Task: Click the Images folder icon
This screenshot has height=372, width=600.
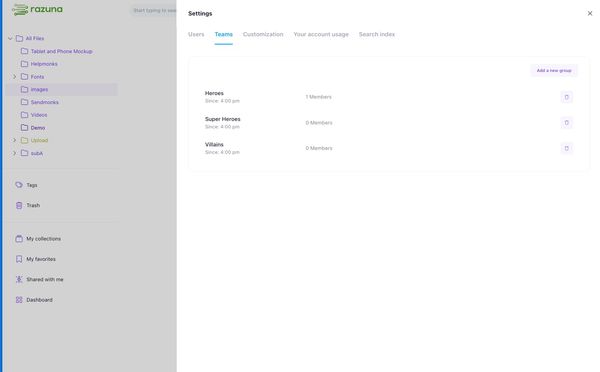Action: point(24,89)
